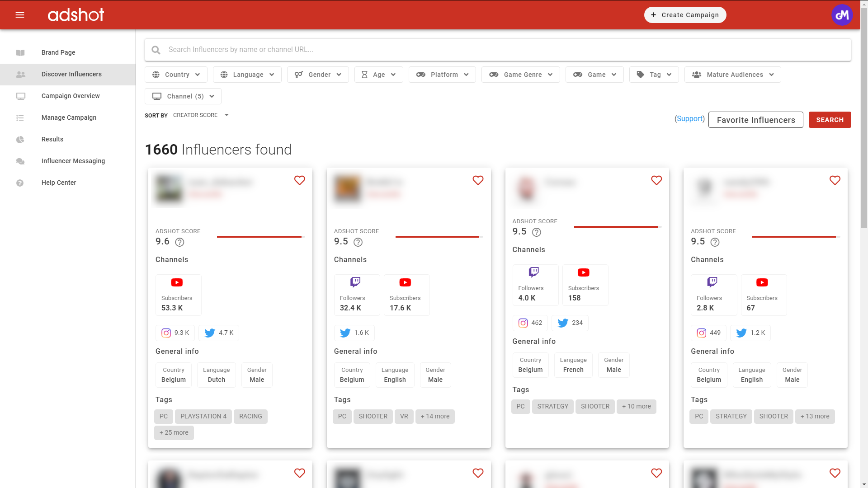Toggle the heart on the second card of the second row

point(478,473)
